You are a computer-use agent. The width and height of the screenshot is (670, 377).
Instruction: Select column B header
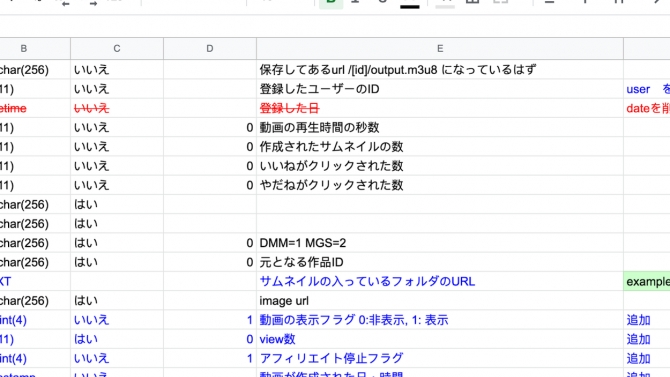click(35, 49)
